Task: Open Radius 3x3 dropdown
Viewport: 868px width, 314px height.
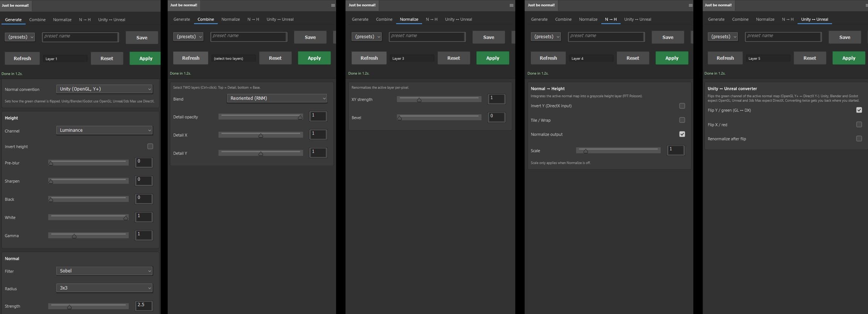Action: click(104, 288)
